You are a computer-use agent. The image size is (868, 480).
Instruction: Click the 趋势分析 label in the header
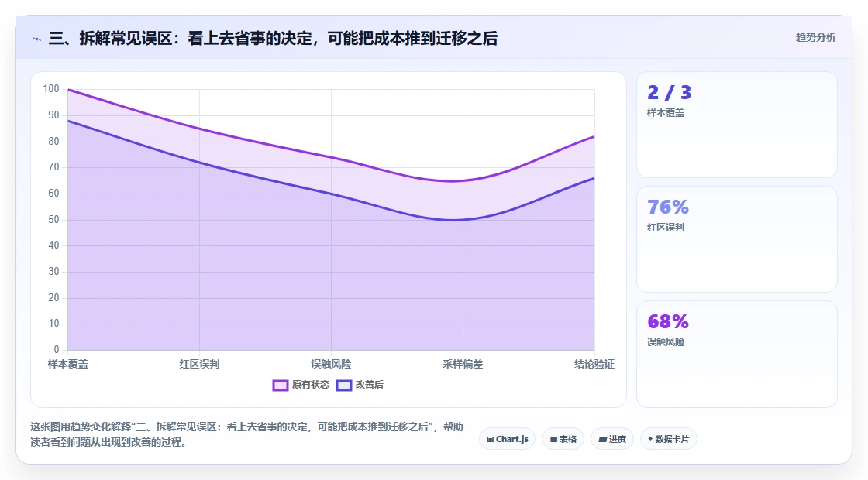coord(815,37)
